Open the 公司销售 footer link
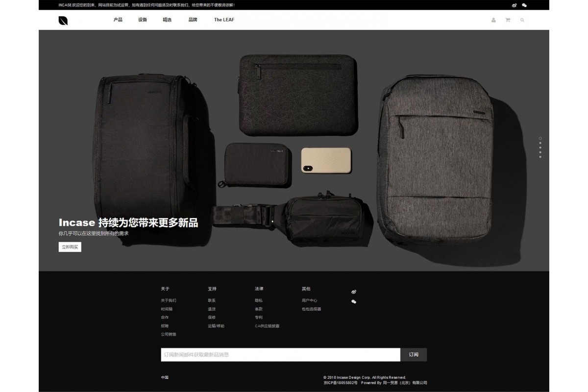588x392 pixels. click(169, 334)
